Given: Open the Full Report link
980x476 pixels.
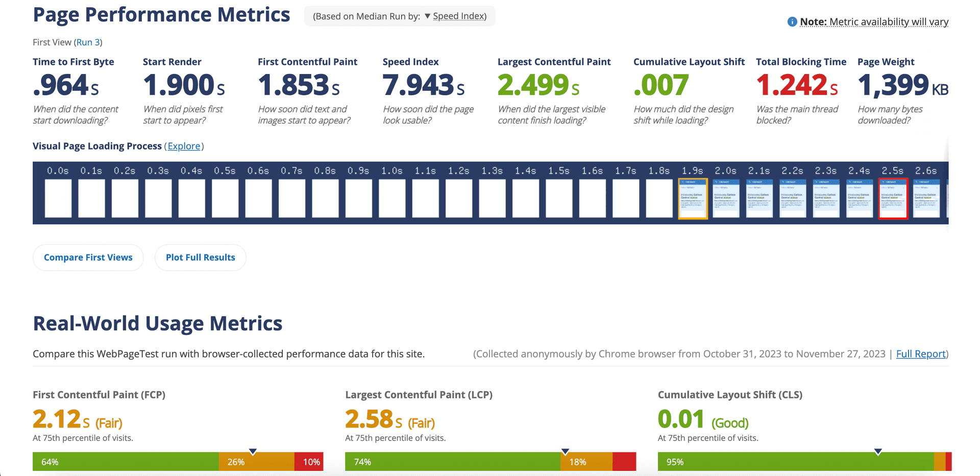Looking at the screenshot, I should pos(921,354).
